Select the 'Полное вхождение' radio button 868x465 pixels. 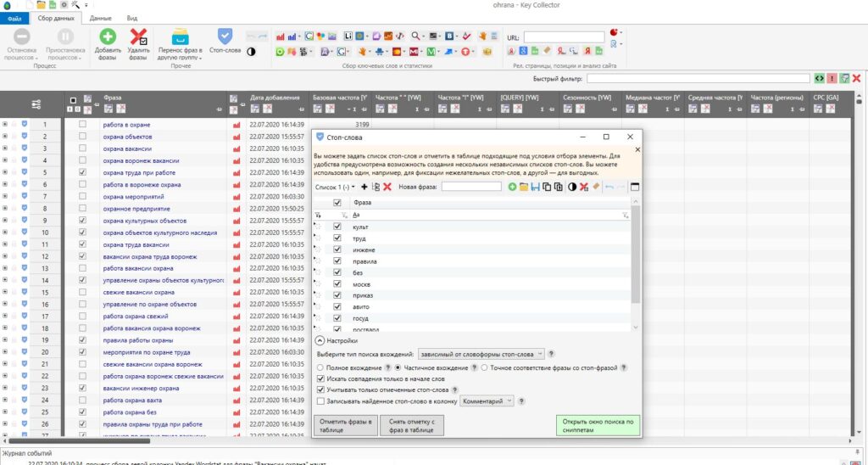point(320,367)
